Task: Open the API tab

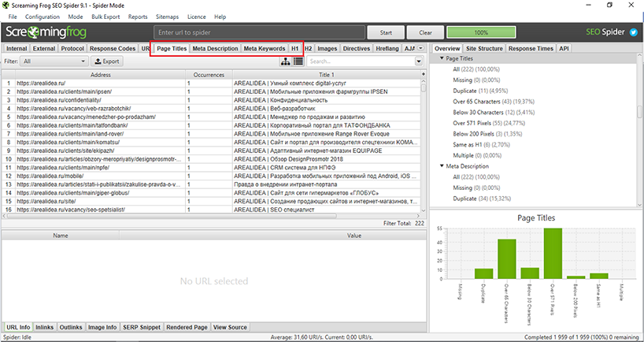Action: click(x=564, y=49)
